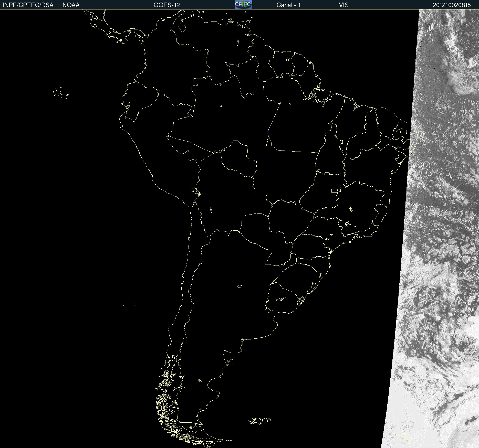Click the NOAA label in header
This screenshot has height=448, width=479.
coord(71,5)
